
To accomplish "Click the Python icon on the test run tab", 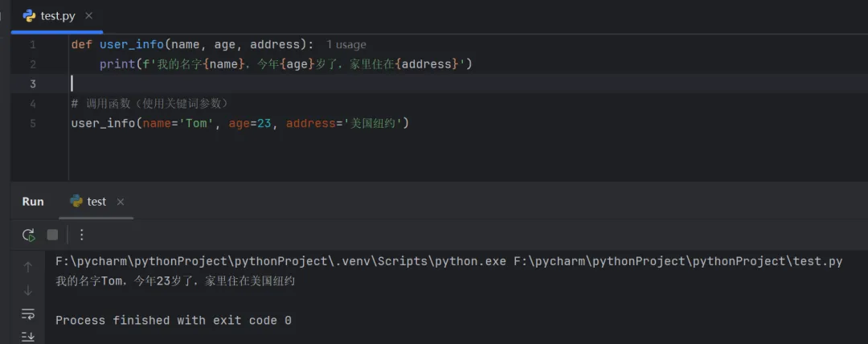I will (x=76, y=202).
